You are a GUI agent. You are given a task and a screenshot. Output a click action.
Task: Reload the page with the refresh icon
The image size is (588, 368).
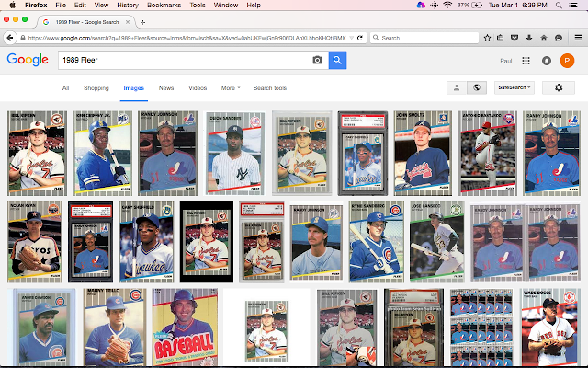359,38
